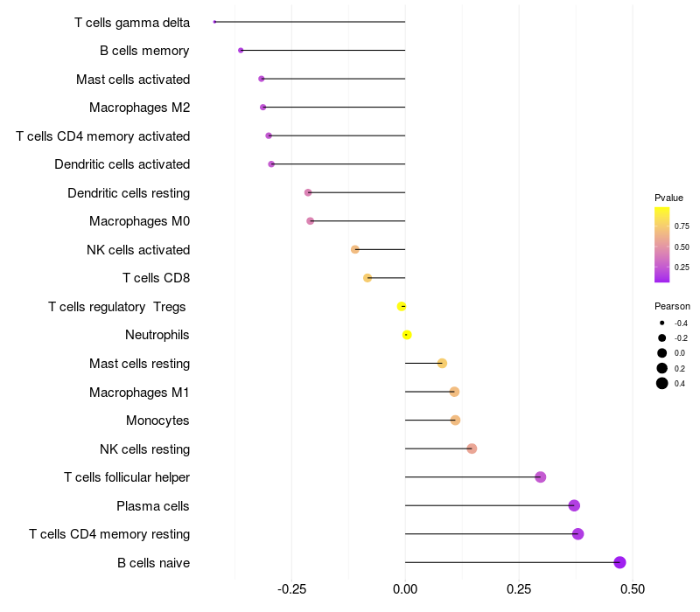Select the Mast cells activated marker
Screen dimensions: 700x612
(261, 79)
